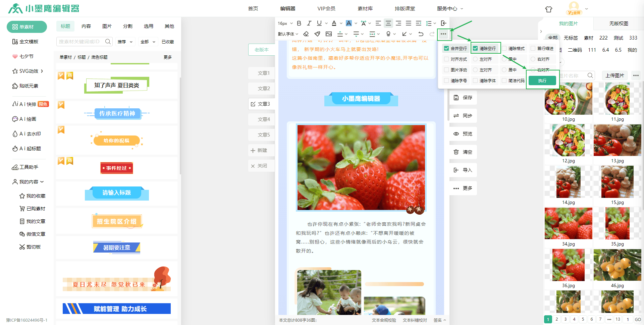Expand the 默认字体 font family dropdown
This screenshot has height=325, width=644.
pos(288,34)
